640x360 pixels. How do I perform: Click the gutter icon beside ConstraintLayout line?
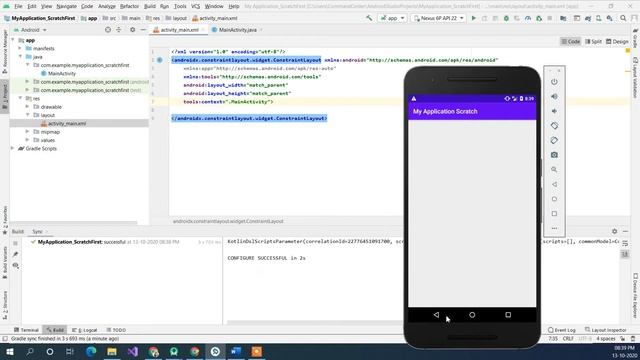160,60
